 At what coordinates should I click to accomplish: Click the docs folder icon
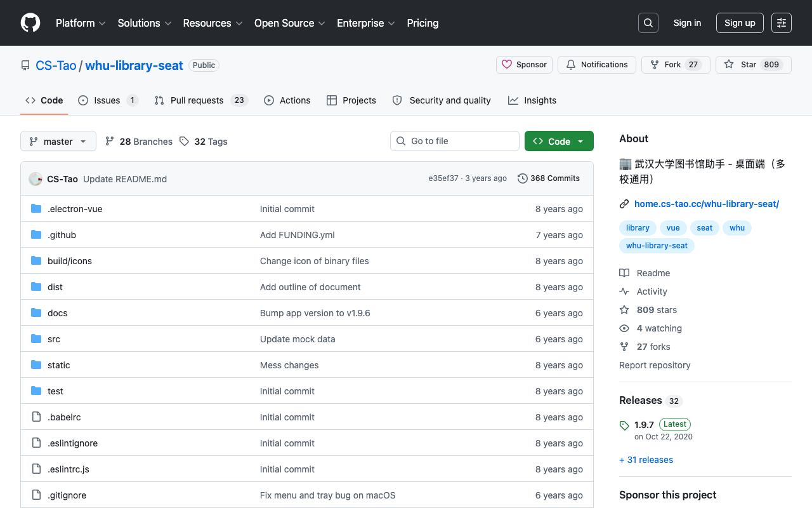pyautogui.click(x=36, y=313)
